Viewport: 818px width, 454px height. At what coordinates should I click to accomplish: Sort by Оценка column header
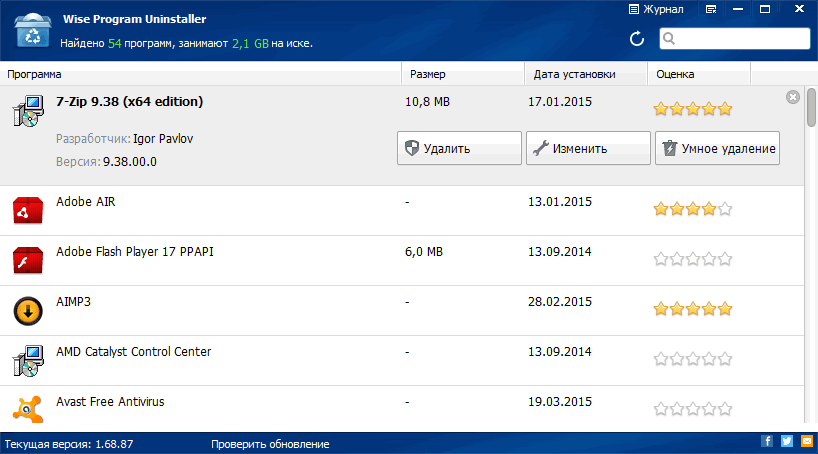tap(699, 74)
